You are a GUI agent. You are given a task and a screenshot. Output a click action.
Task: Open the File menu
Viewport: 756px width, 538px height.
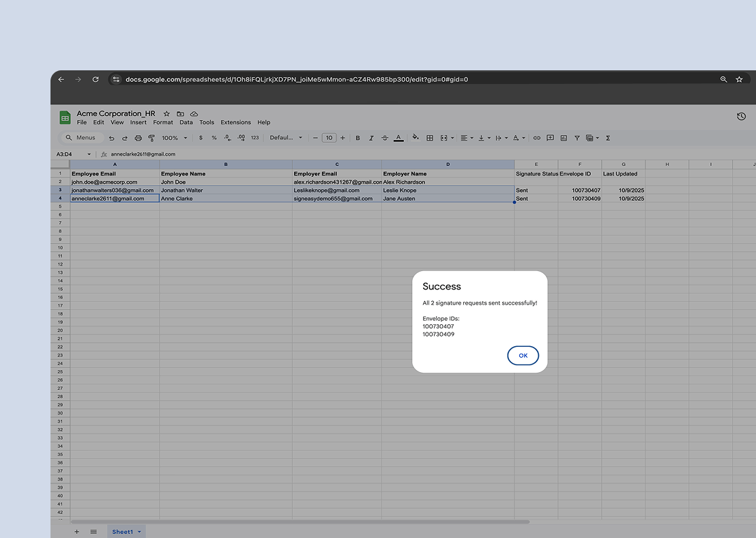(x=82, y=123)
